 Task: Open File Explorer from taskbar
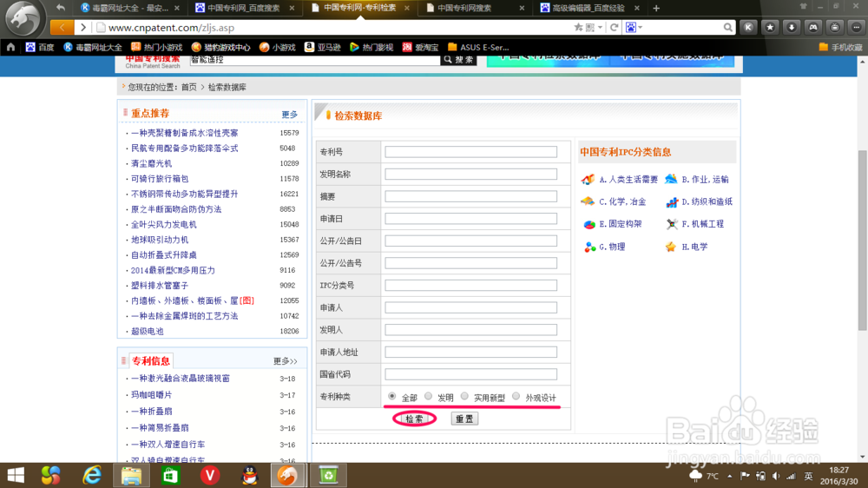[131, 475]
